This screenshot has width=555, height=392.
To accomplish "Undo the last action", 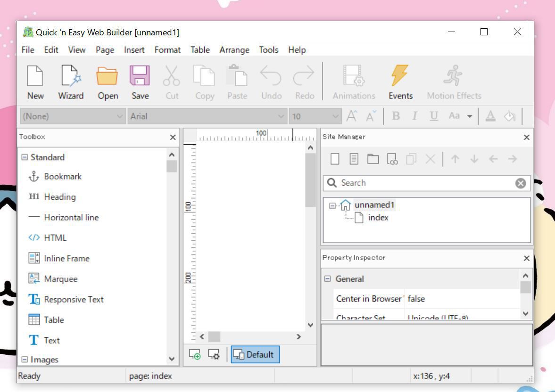I will 271,82.
